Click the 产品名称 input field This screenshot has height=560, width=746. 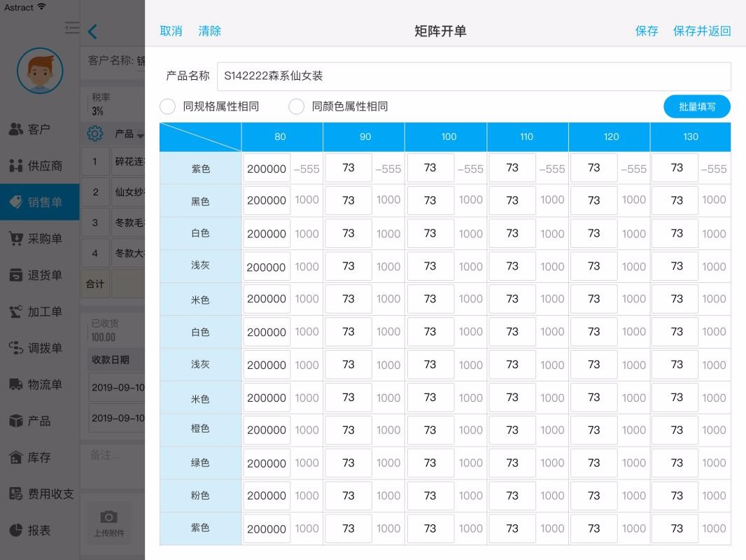tap(474, 76)
